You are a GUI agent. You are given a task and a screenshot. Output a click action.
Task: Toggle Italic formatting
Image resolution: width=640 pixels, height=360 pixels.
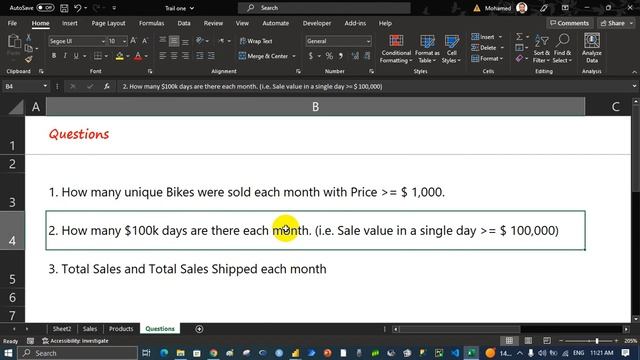[x=64, y=56]
